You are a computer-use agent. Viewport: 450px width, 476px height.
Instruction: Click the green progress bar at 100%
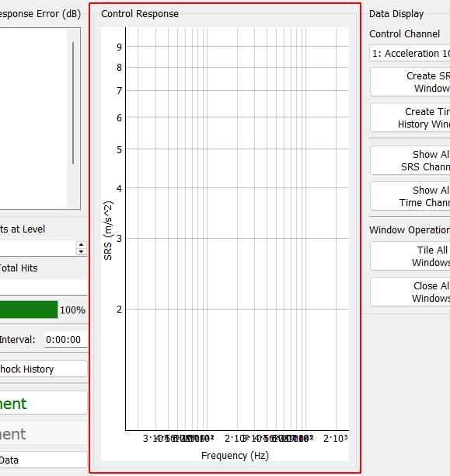tap(29, 310)
